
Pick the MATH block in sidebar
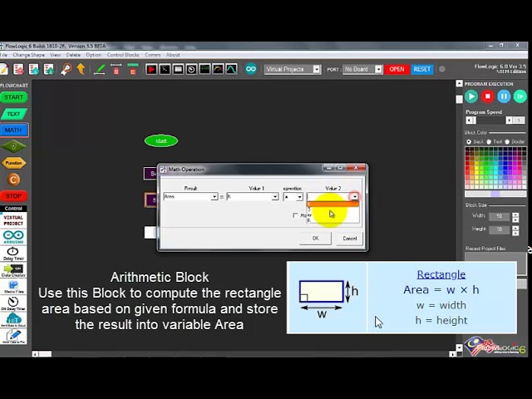[x=13, y=130]
